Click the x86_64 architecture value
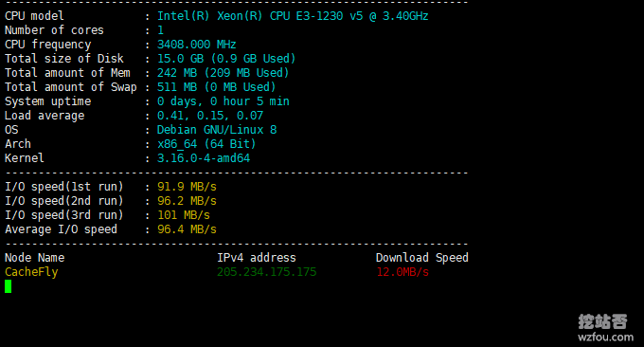 click(x=206, y=144)
